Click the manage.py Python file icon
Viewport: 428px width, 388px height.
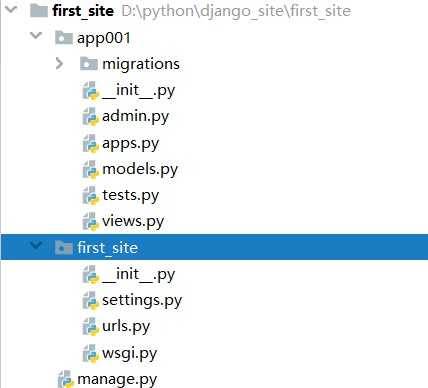click(65, 379)
